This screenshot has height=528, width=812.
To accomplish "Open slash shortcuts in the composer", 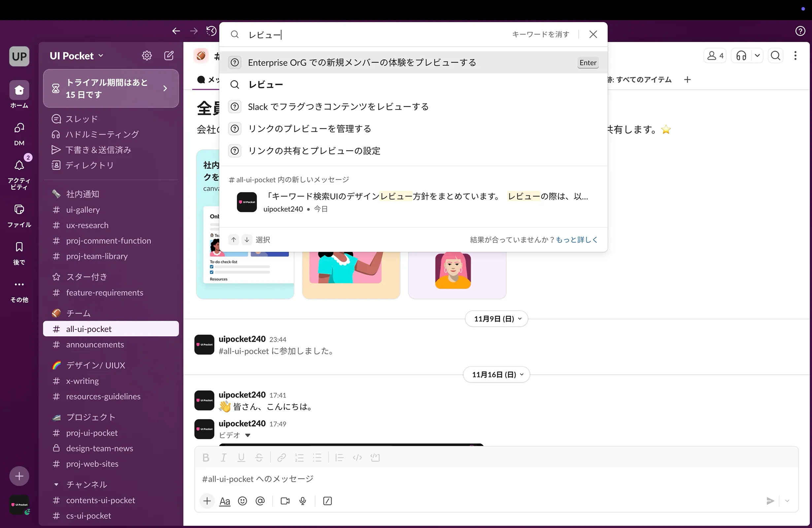I will click(x=327, y=501).
